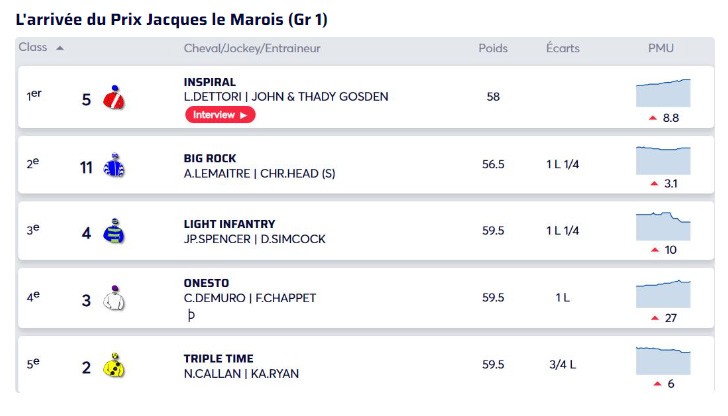Click Onesto's PMU odds trend chart
The width and height of the screenshot is (728, 416).
662,293
